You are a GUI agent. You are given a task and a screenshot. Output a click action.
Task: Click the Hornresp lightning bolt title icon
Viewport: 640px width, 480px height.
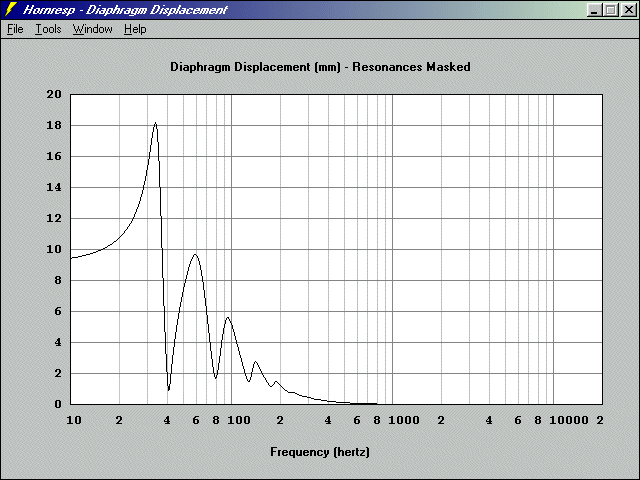pyautogui.click(x=10, y=9)
